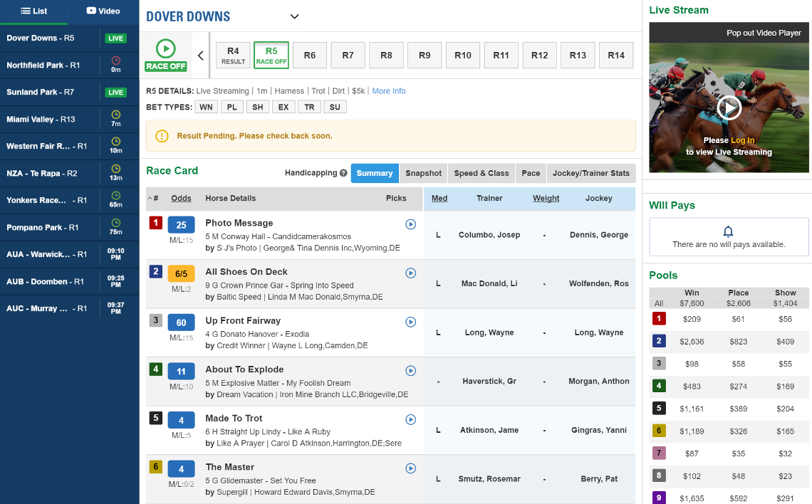Click the video play icon for Made To Trot
The width and height of the screenshot is (812, 504).
[x=410, y=419]
